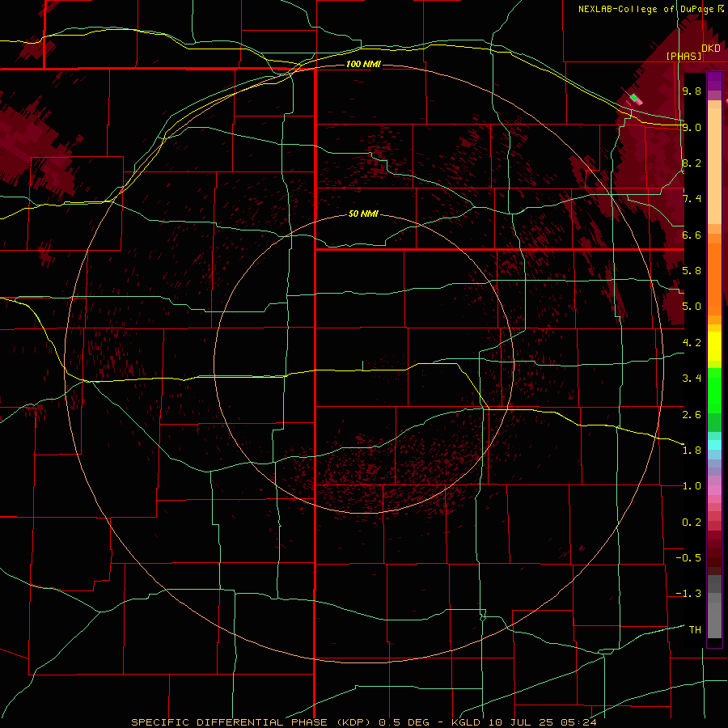Click the DKD unit label

point(711,49)
